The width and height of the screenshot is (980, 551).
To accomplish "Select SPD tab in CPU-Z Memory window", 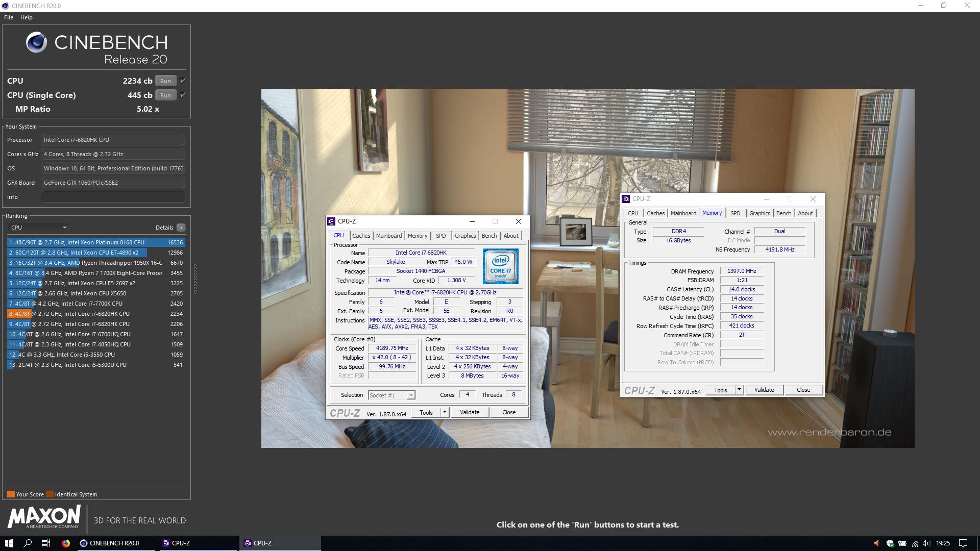I will 736,213.
